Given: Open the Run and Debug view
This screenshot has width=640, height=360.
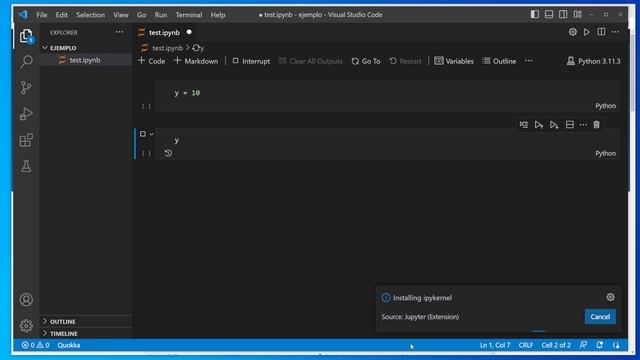Looking at the screenshot, I should [x=26, y=114].
